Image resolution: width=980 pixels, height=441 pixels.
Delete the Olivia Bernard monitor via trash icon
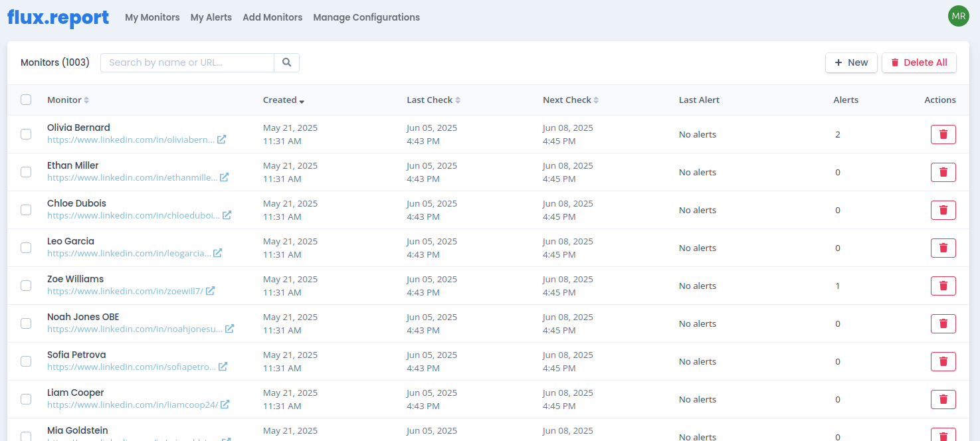(943, 134)
